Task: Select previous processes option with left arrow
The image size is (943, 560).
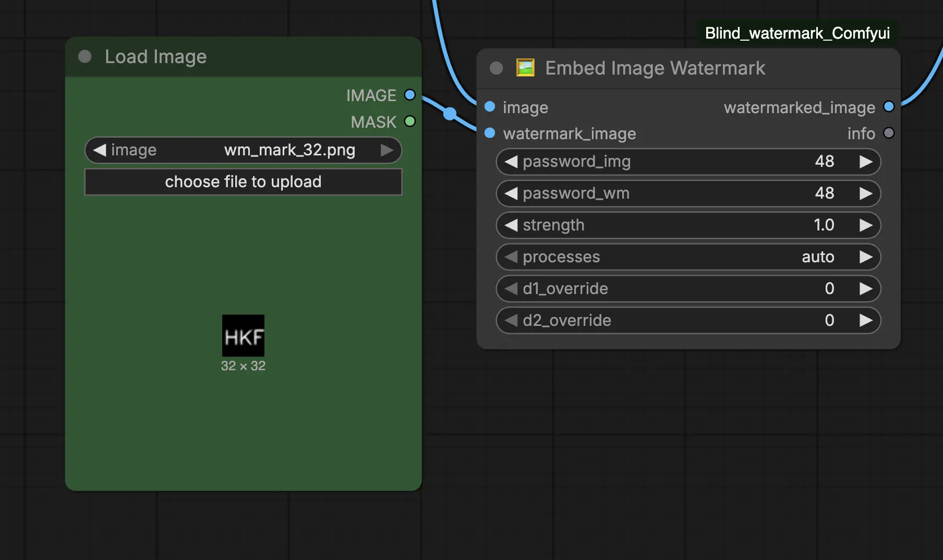Action: tap(511, 257)
